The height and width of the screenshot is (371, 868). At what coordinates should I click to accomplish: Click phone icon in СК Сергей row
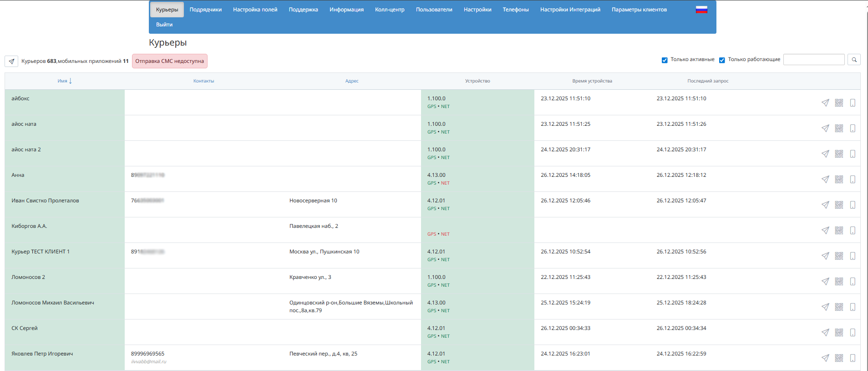853,333
